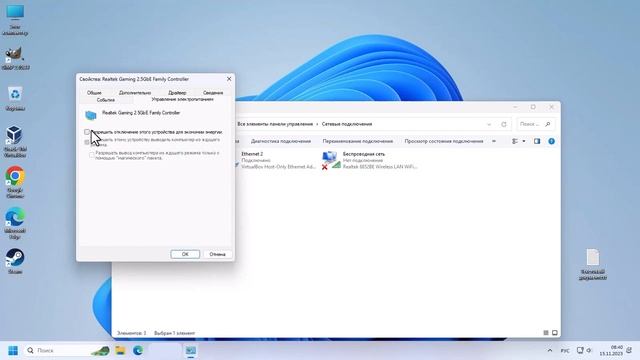
Task: Click the Отмена button
Action: 217,254
